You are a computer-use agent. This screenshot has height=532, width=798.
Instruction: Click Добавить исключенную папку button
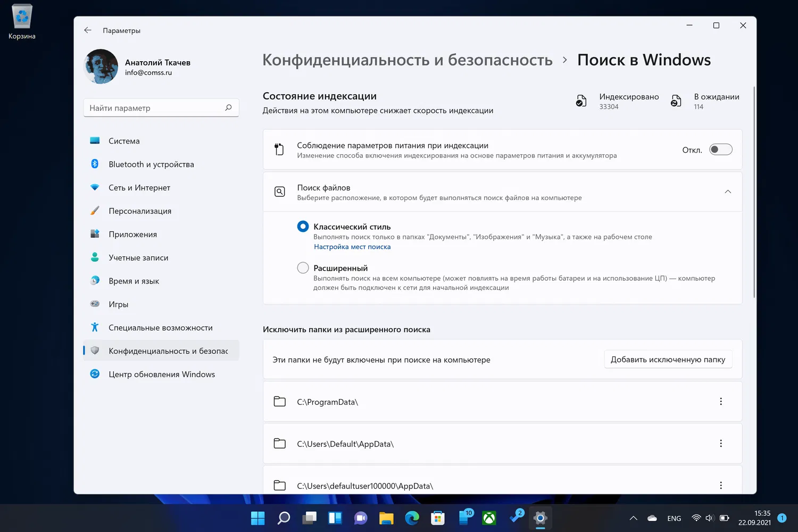(x=668, y=360)
